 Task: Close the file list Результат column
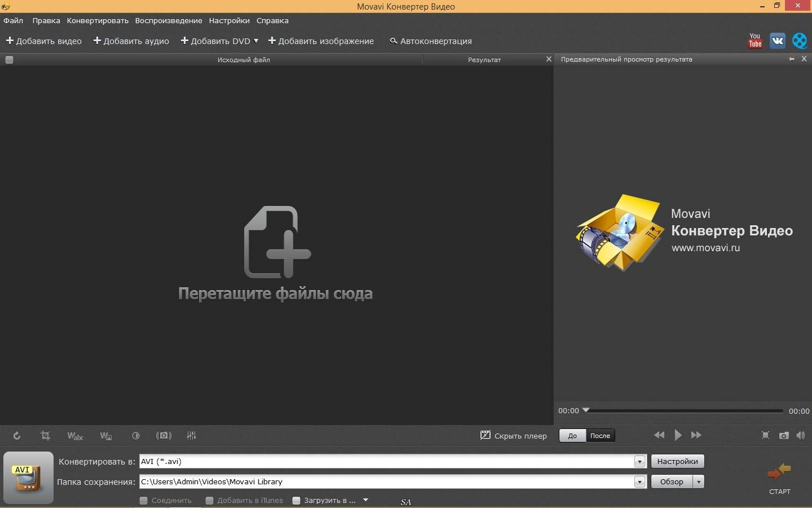tap(549, 59)
